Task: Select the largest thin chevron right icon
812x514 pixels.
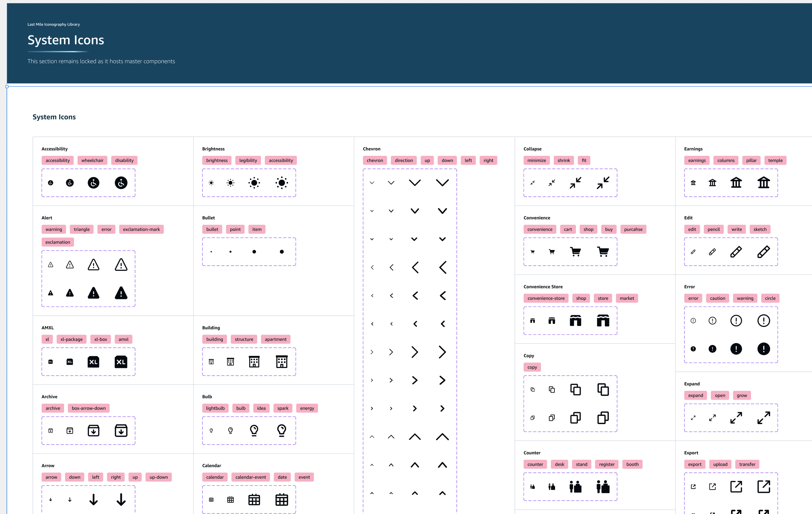Action: click(442, 352)
